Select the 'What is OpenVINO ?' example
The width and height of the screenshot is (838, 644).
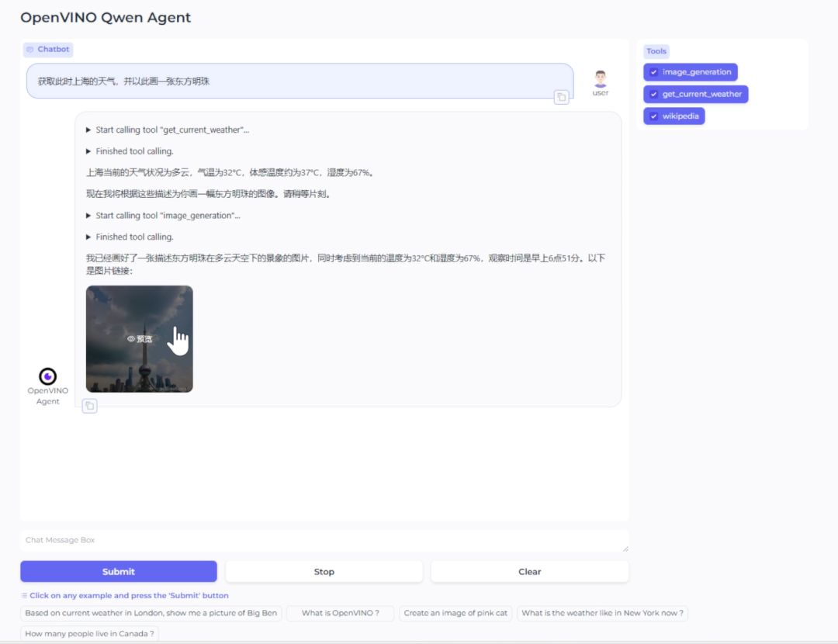pyautogui.click(x=341, y=613)
